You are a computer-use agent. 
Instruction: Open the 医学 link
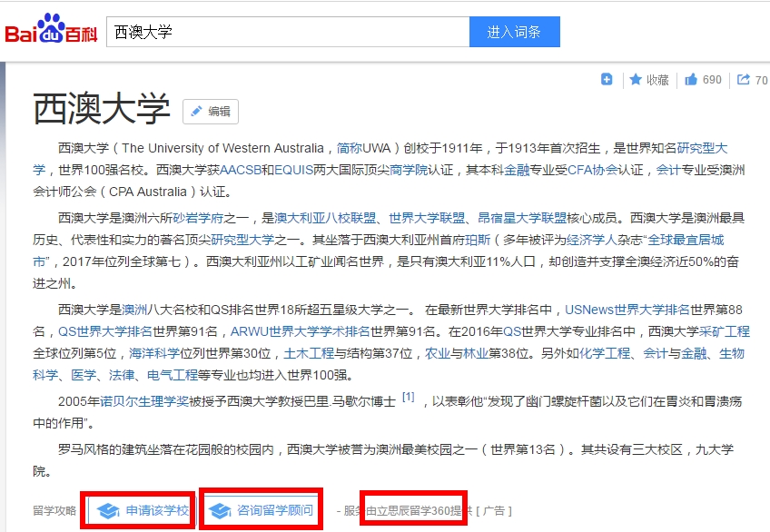click(x=84, y=376)
